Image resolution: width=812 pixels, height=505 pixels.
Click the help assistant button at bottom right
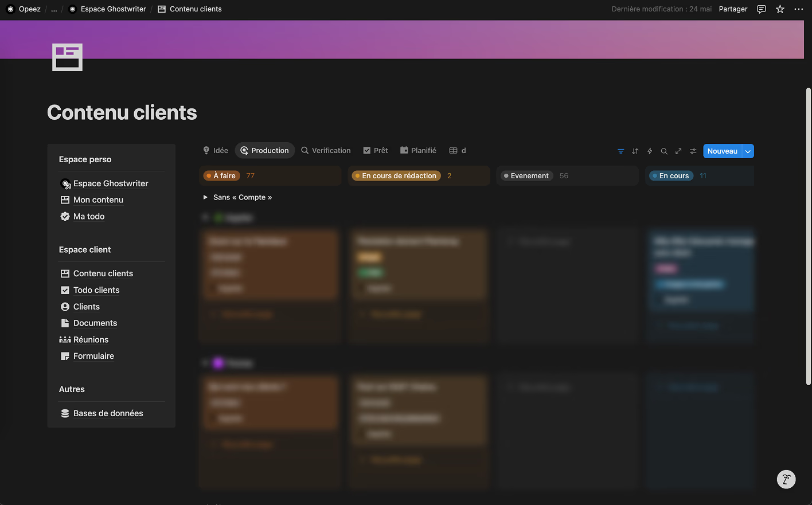pos(786,479)
